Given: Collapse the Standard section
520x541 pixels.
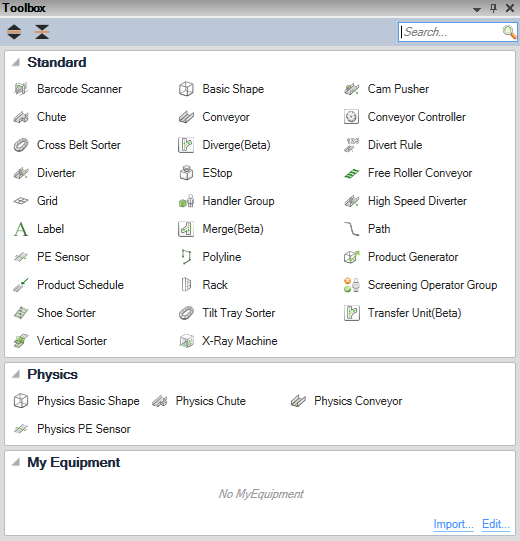Looking at the screenshot, I should click(x=16, y=62).
